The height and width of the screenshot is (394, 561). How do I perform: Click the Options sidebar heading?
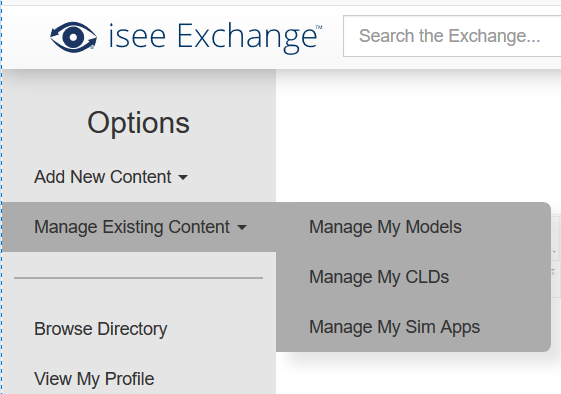click(138, 123)
